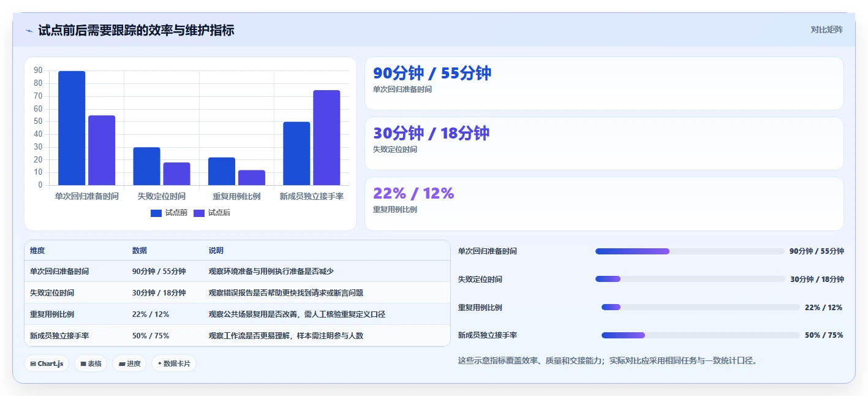The width and height of the screenshot is (868, 396).
Task: Toggle the 试点后 legend item in the chart
Action: coord(212,213)
